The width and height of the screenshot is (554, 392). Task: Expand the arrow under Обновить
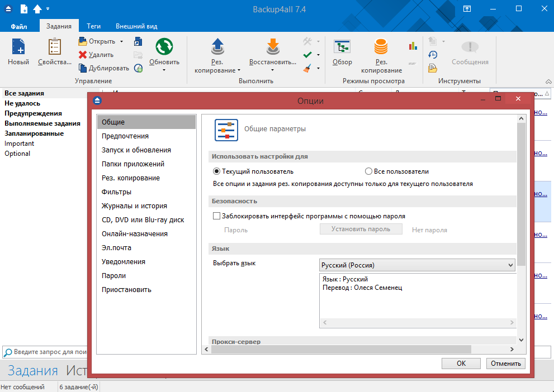coord(164,70)
